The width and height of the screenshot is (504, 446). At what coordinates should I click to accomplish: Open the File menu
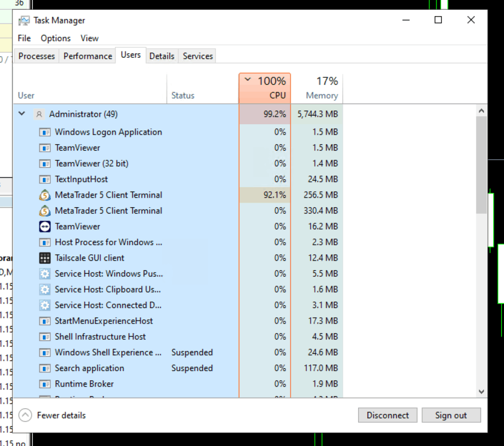pyautogui.click(x=24, y=38)
